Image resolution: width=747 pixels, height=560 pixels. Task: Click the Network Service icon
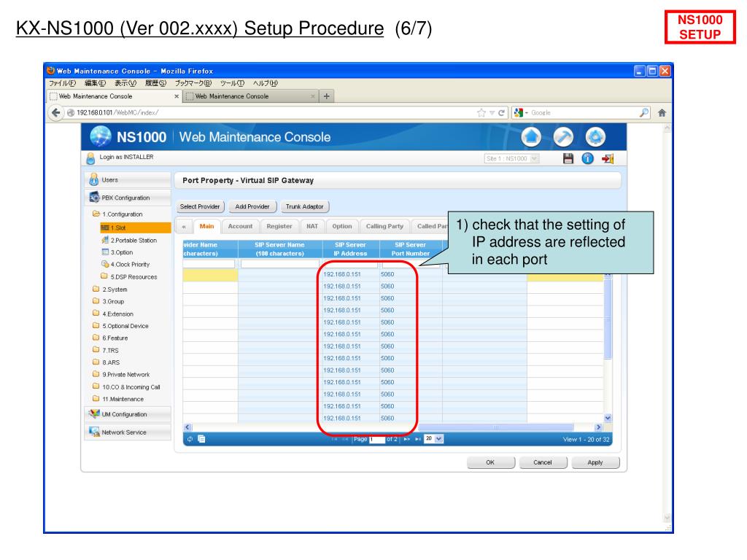[x=94, y=432]
